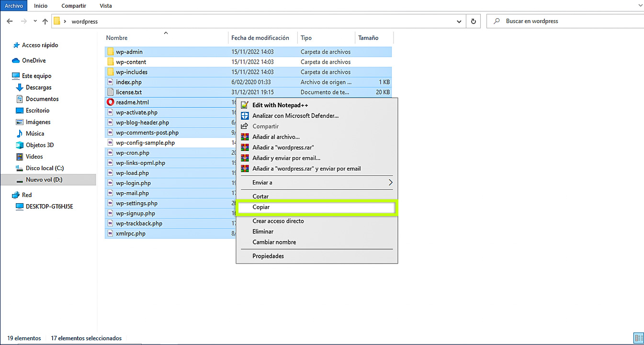Select xmlrpc.php file

coord(131,233)
